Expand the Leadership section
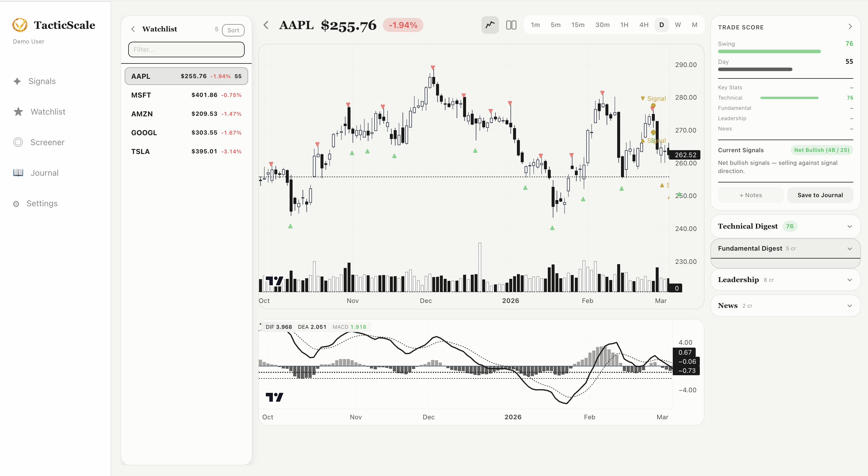 click(785, 280)
